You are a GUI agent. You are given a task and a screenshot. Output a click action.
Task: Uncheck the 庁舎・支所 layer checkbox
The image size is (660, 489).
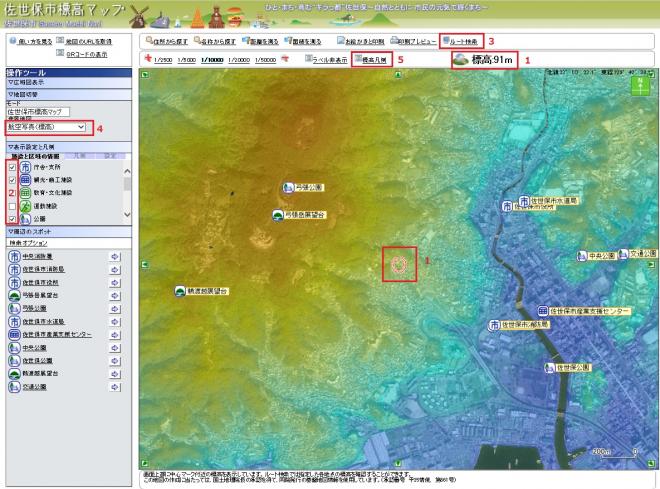point(10,167)
